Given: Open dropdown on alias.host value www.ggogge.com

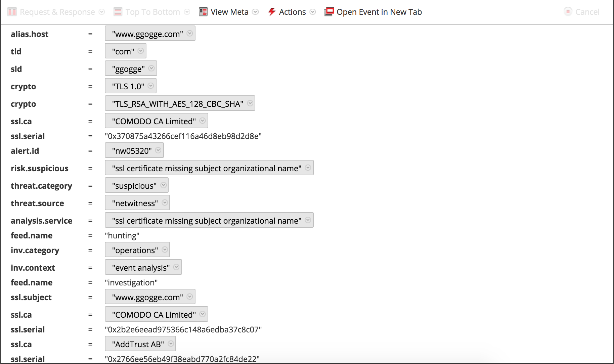Looking at the screenshot, I should pos(189,33).
